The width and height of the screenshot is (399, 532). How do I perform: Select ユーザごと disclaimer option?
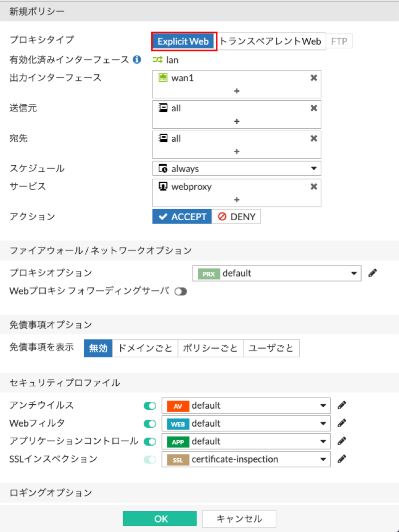tap(271, 348)
